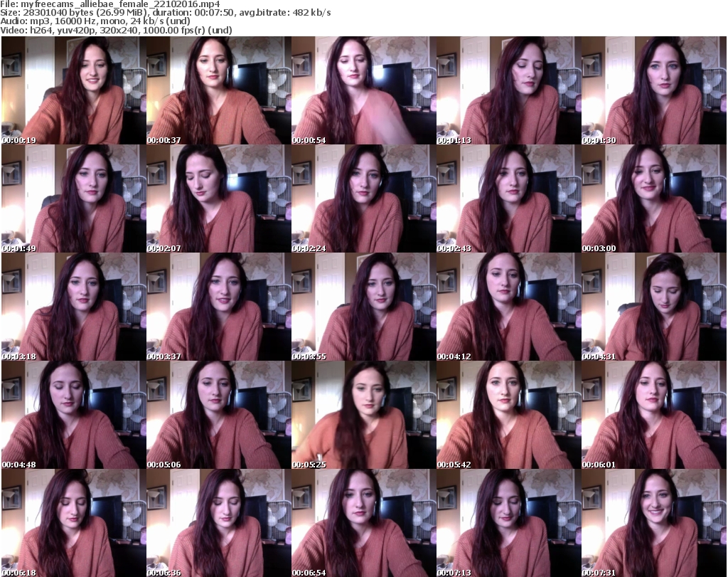This screenshot has width=728, height=577.
Task: Select the thumbnail stamped 00:00:19
Action: pos(74,90)
